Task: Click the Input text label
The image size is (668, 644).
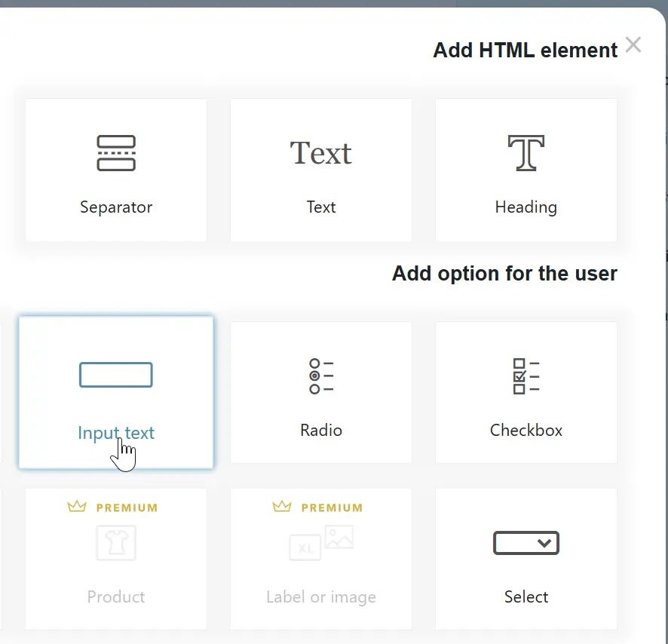Action: (x=116, y=433)
